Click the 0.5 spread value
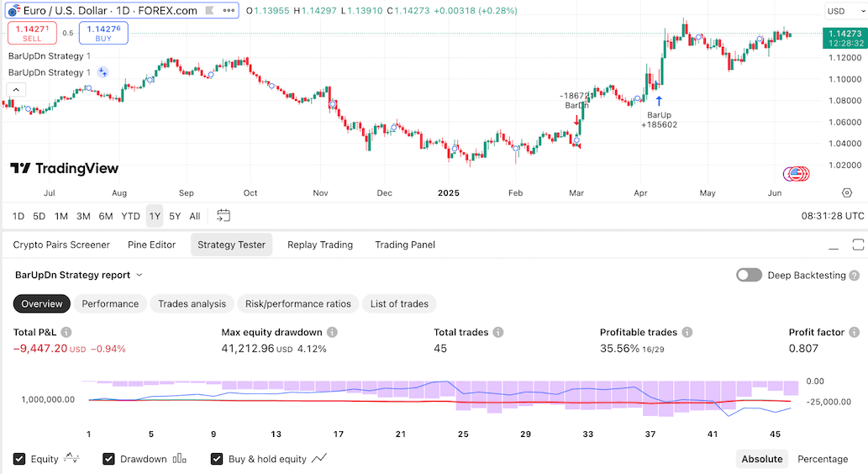This screenshot has width=868, height=474. pyautogui.click(x=67, y=34)
